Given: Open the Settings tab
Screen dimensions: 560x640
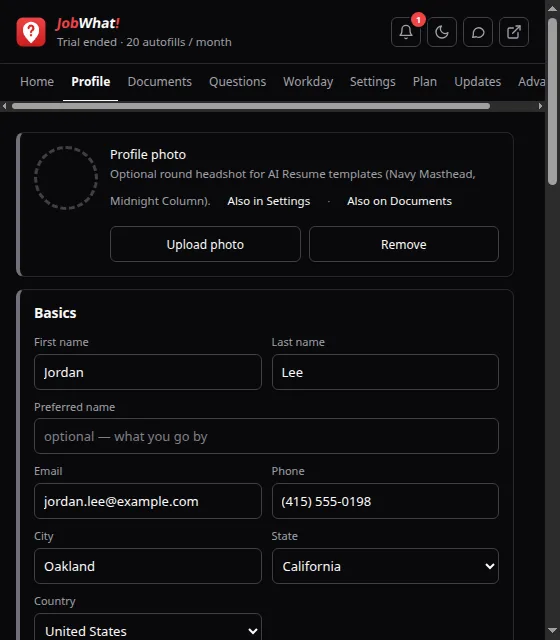Looking at the screenshot, I should tap(373, 82).
